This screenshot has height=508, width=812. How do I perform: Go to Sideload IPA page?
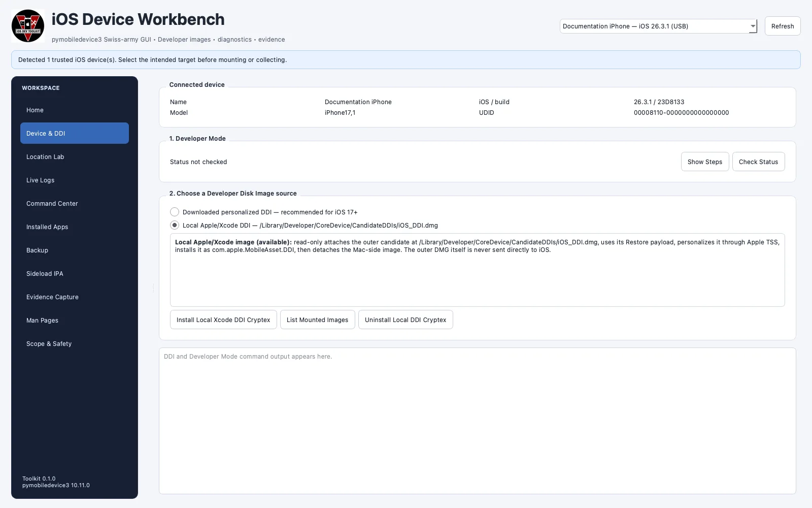tap(75, 274)
